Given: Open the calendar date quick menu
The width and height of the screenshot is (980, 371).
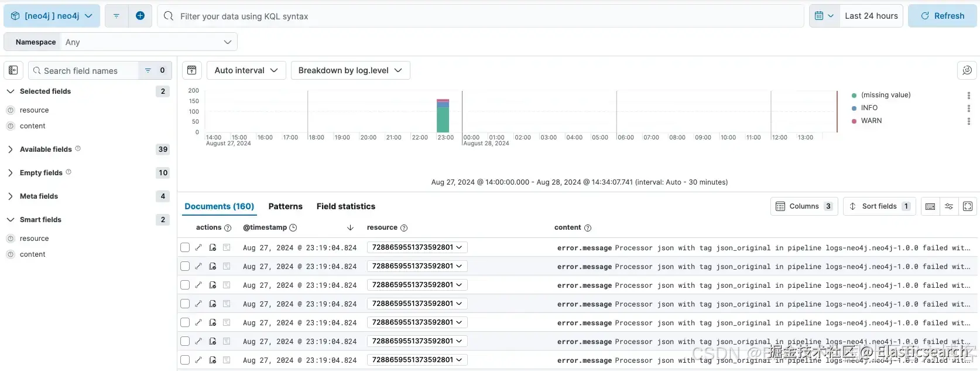Looking at the screenshot, I should 824,16.
